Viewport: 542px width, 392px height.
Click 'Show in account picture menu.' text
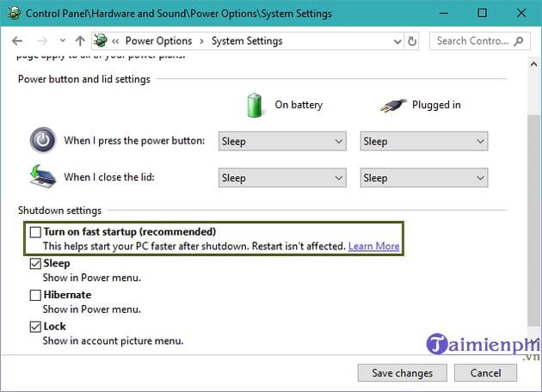click(113, 341)
